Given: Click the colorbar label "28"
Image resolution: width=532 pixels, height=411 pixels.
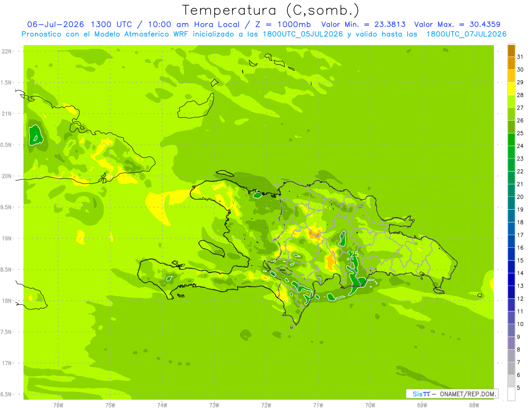Looking at the screenshot, I should 520,95.
